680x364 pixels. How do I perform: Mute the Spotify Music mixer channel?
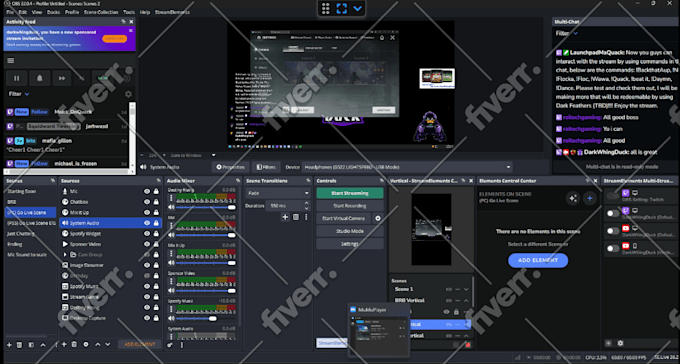coord(171,318)
